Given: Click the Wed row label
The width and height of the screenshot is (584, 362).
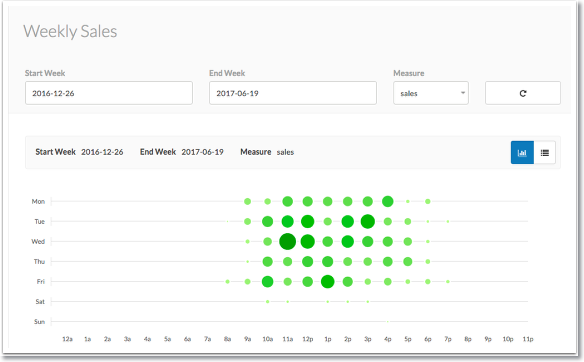Looking at the screenshot, I should tap(38, 241).
